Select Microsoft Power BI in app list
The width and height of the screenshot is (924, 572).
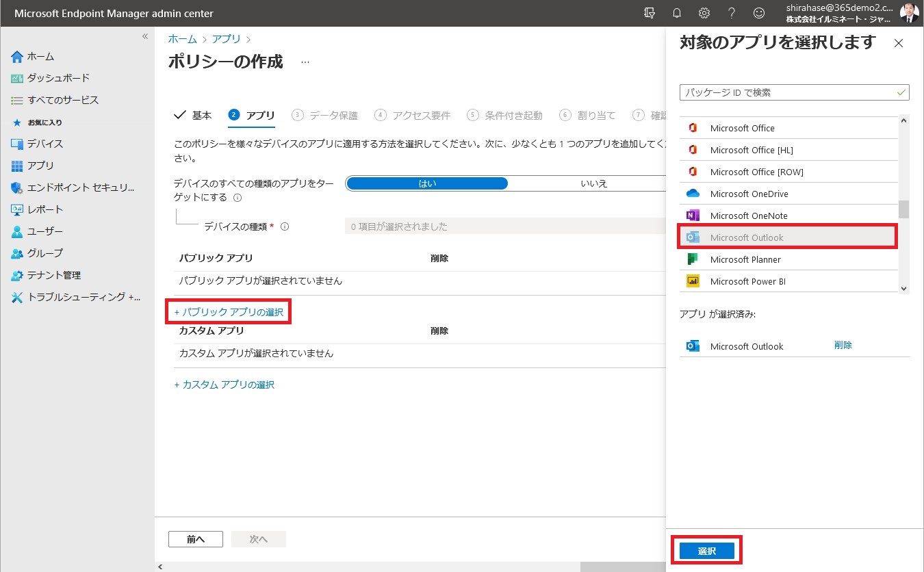tap(788, 281)
